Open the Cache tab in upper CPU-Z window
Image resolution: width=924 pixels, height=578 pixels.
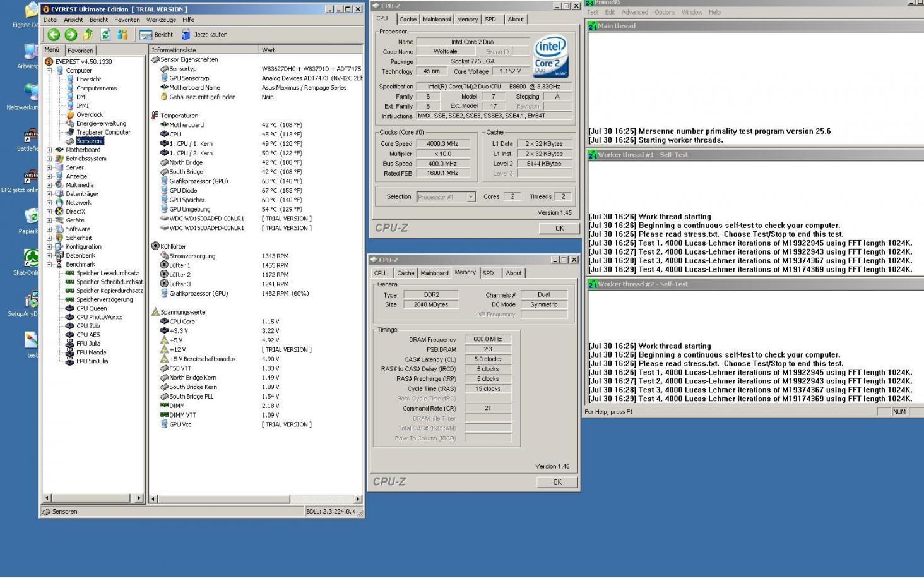408,20
